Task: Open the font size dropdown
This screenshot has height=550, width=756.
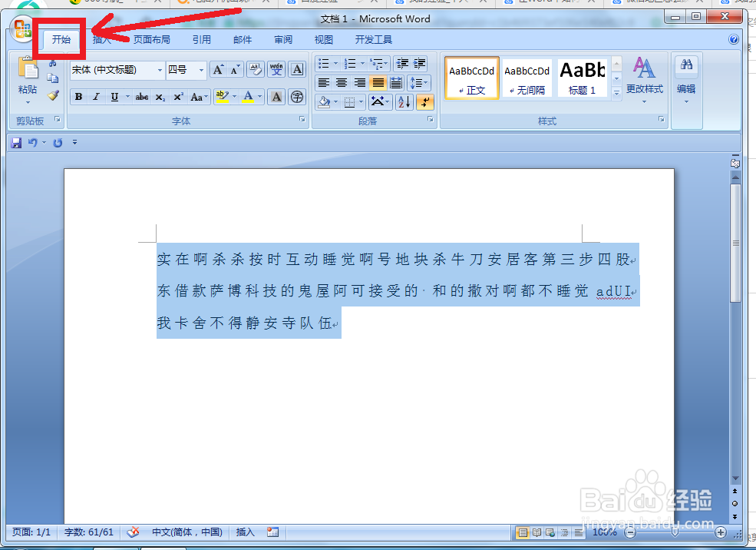Action: point(202,71)
